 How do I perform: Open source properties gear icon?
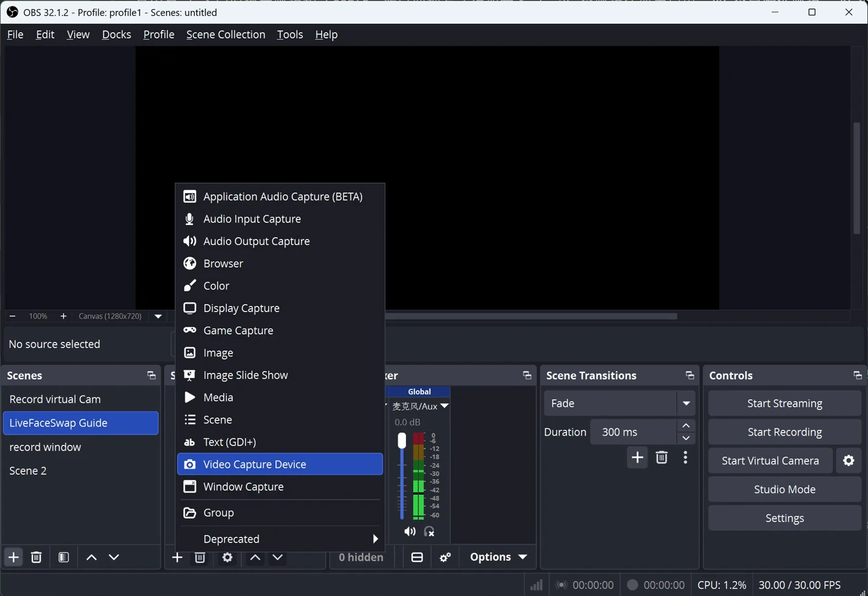point(227,558)
